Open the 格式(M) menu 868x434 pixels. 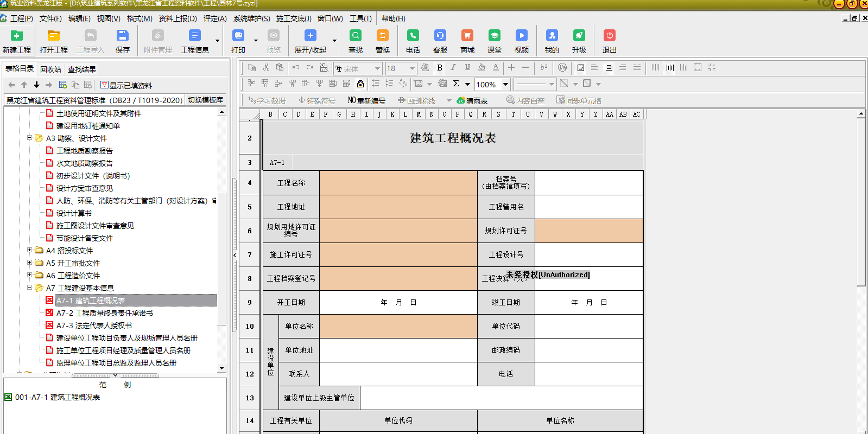click(140, 18)
